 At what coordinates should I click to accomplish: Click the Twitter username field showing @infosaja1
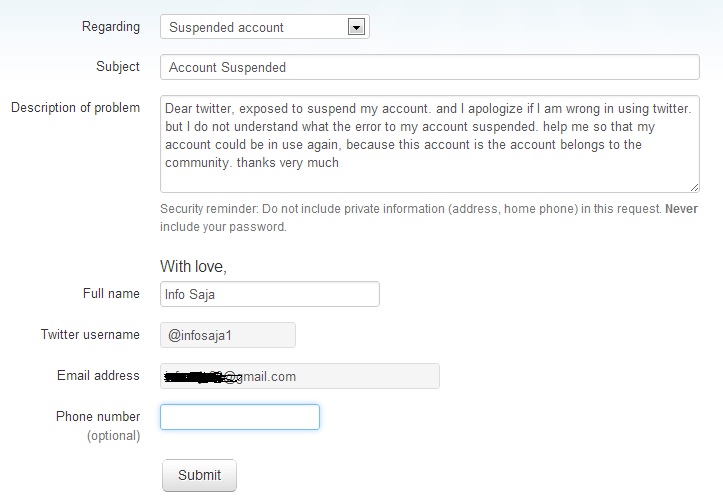pos(228,335)
